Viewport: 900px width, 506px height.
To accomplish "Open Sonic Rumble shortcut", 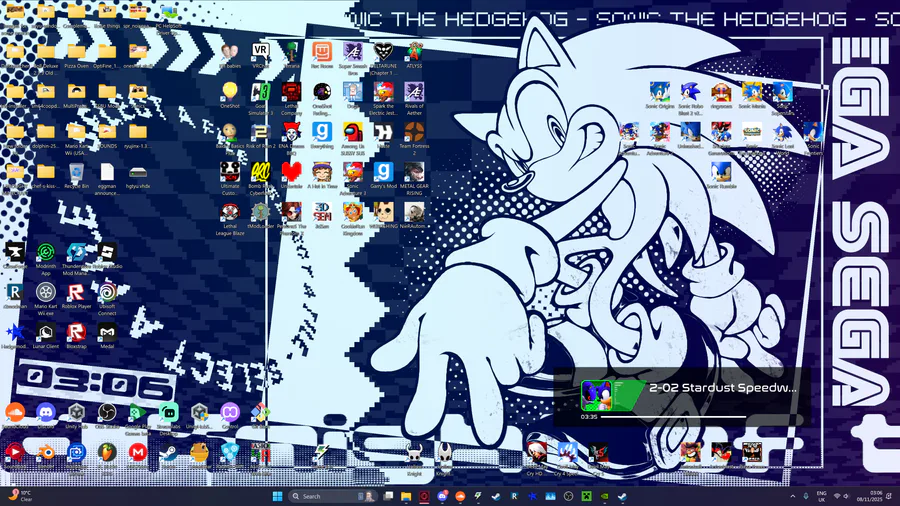I will click(x=721, y=175).
